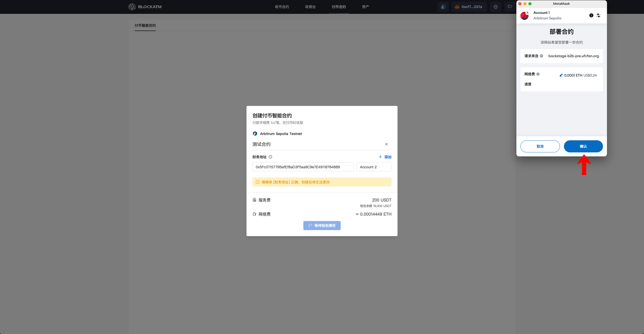Click the finance address input field
The height and width of the screenshot is (334, 644).
coord(303,167)
